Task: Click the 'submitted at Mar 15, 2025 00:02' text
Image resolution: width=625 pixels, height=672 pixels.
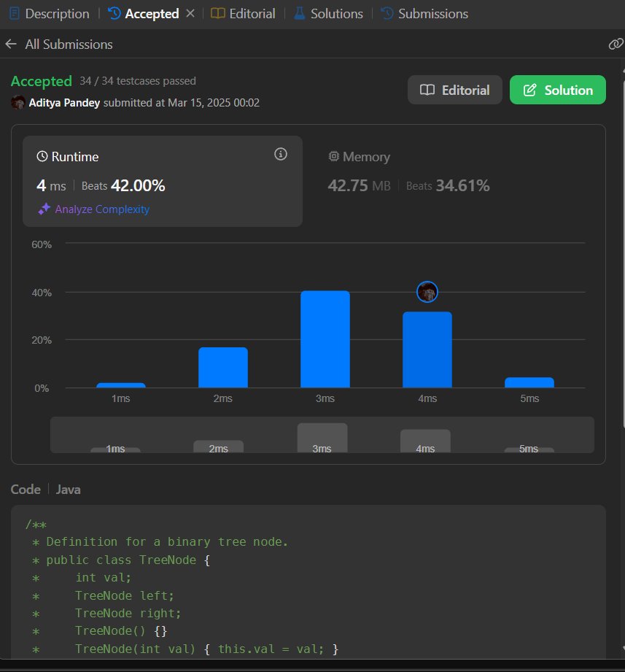Action: coord(181,103)
